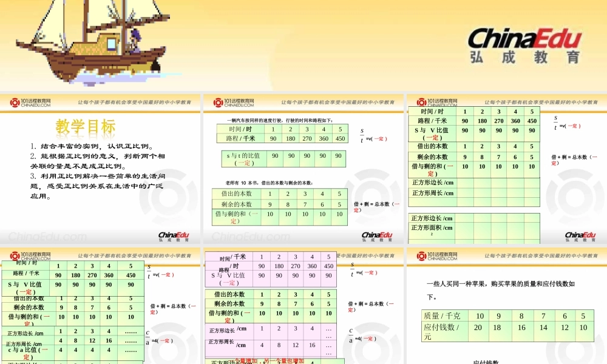Click '应付钱数 / 元' table row label
Image resolution: width=607 pixels, height=364 pixels.
coord(442,331)
